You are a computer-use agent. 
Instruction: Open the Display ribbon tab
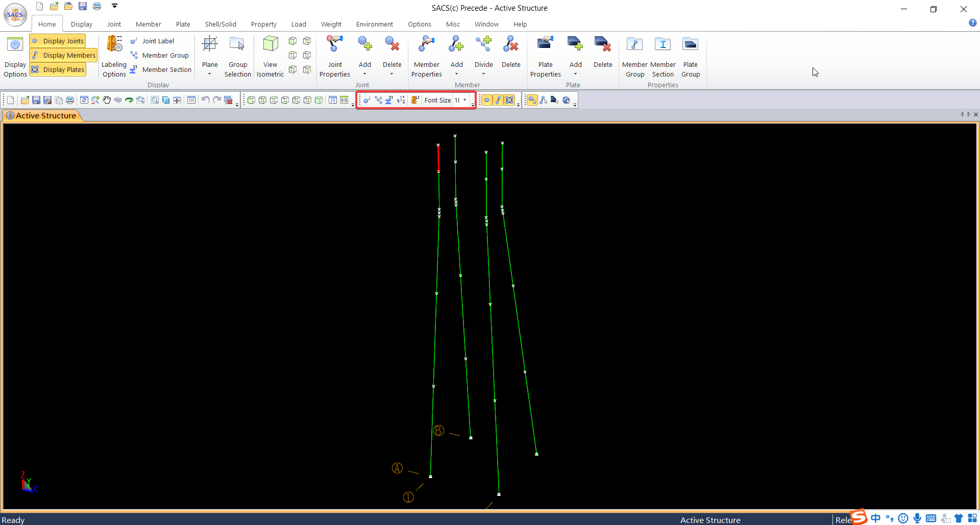[82, 24]
